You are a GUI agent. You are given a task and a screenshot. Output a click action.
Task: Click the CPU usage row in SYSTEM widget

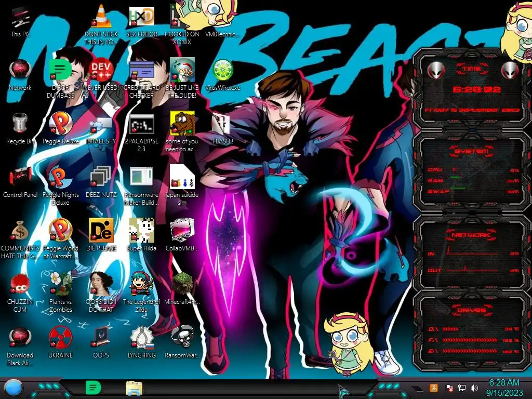[473, 170]
